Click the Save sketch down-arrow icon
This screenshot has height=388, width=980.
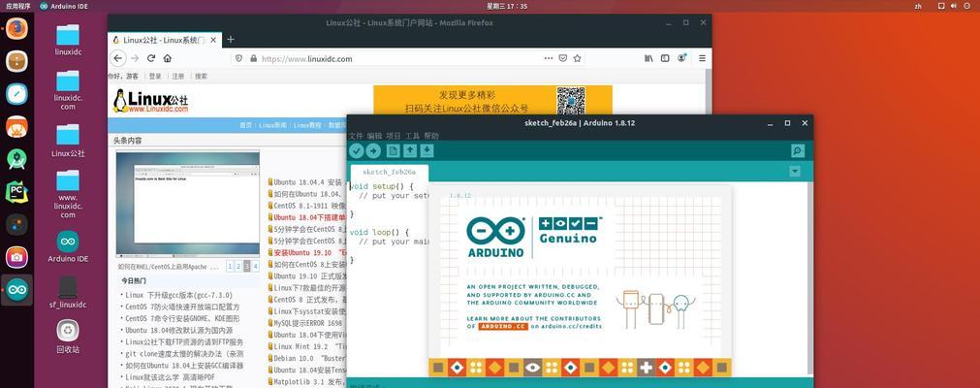coord(427,150)
